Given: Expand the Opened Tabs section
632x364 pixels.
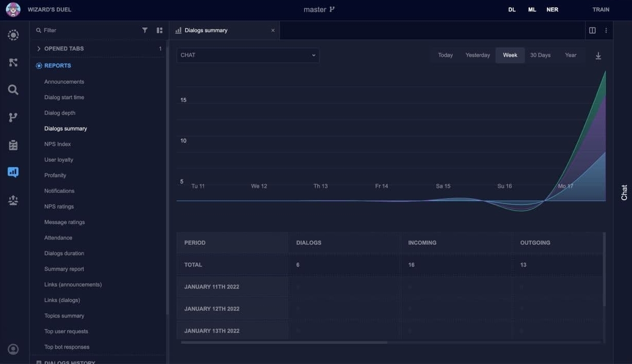Looking at the screenshot, I should pyautogui.click(x=64, y=49).
